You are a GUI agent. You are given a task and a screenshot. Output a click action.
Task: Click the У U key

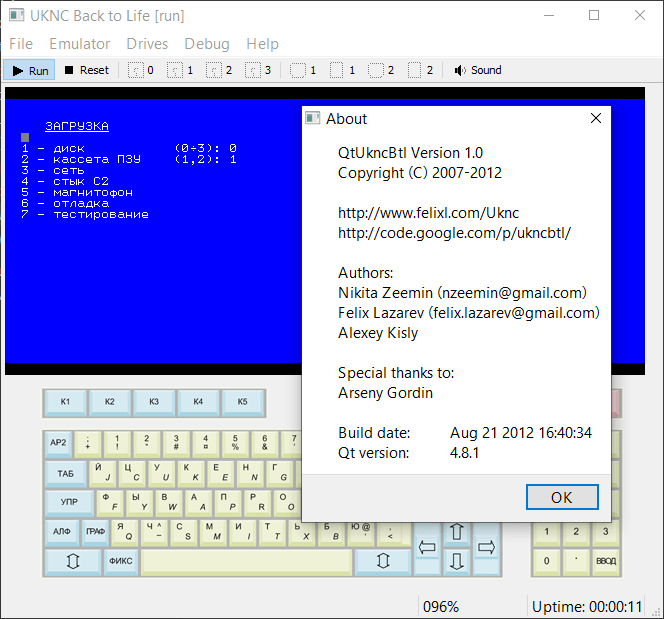click(162, 473)
